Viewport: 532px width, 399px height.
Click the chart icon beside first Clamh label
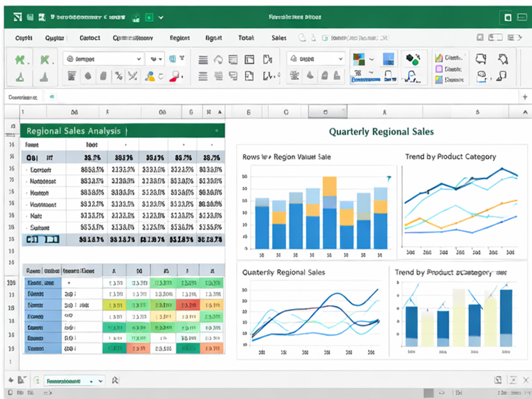pyautogui.click(x=439, y=57)
